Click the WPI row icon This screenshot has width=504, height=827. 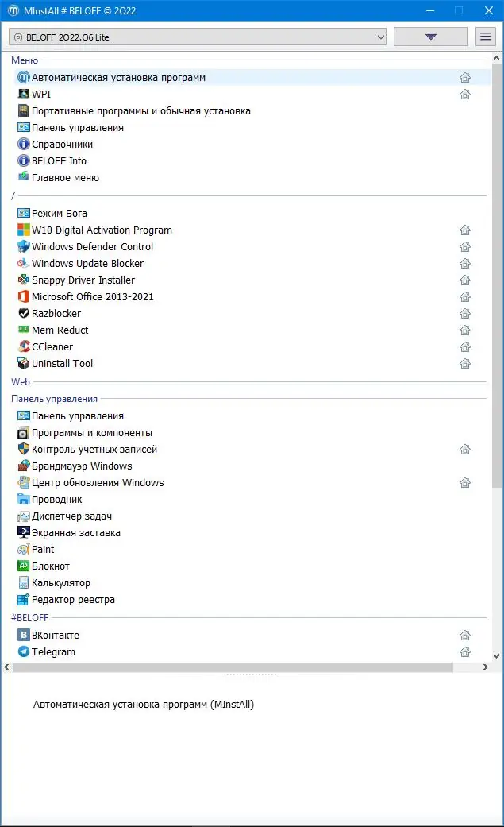(x=23, y=94)
